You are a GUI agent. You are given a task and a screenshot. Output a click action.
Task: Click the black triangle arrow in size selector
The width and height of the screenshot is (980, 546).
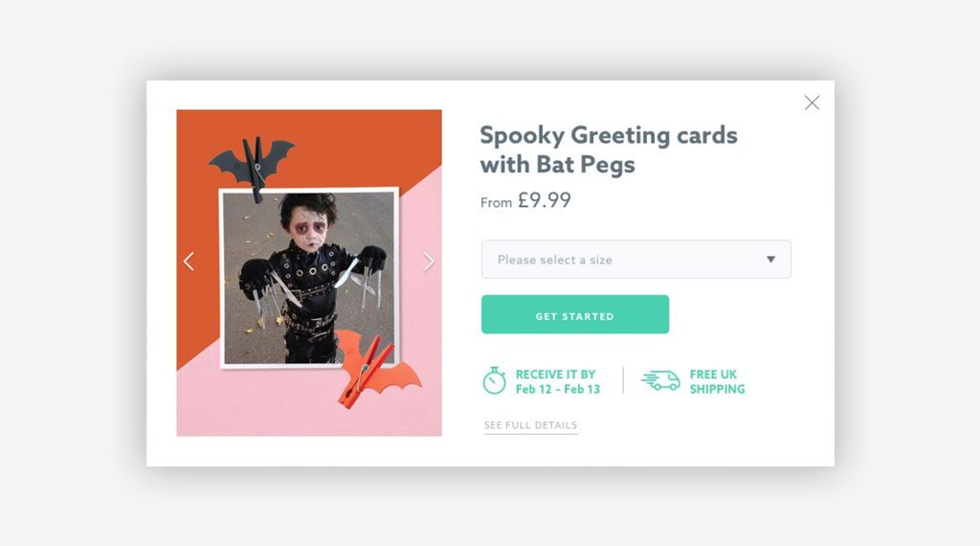tap(770, 259)
